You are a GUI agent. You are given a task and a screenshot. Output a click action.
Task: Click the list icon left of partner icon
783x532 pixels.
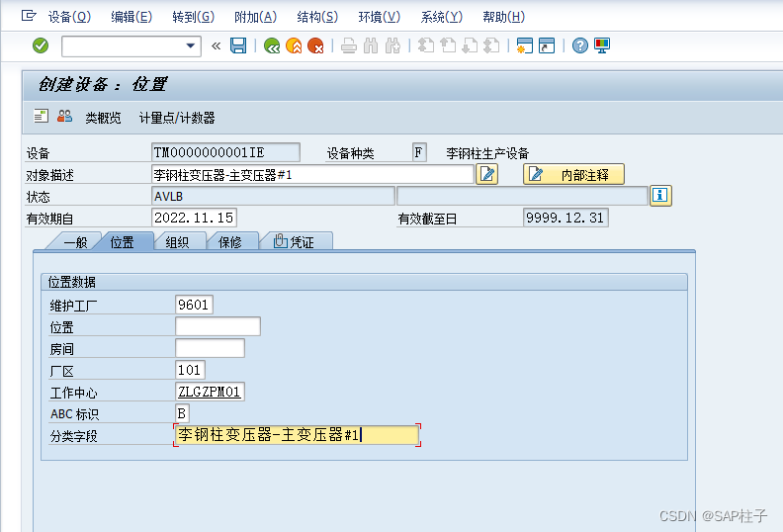[x=41, y=117]
